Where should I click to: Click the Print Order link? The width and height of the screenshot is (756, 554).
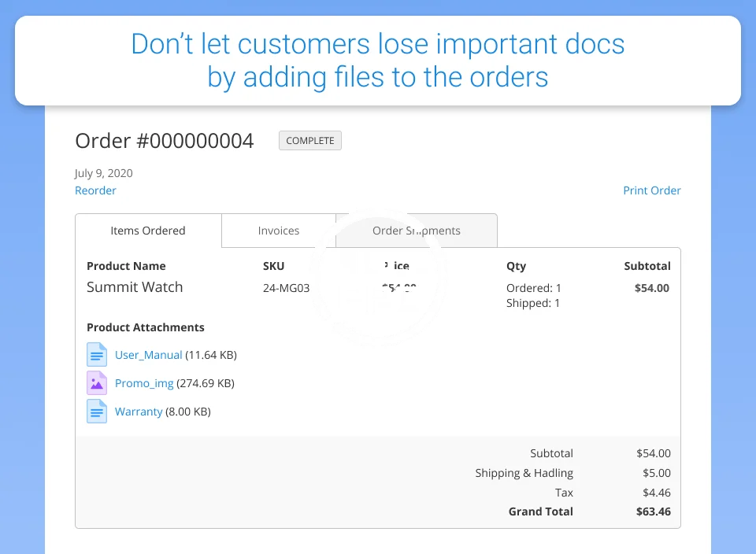coord(651,190)
